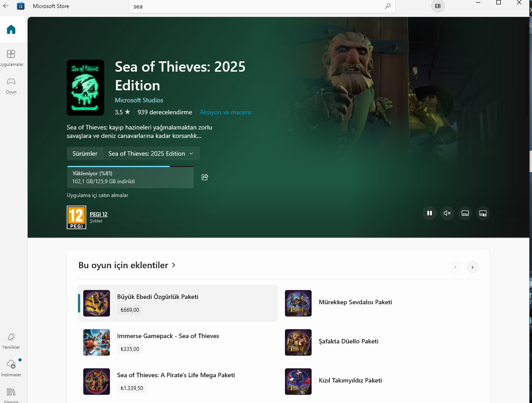The image size is (532, 403).
Task: Click the ₺669,00 price tag
Action: tap(130, 310)
